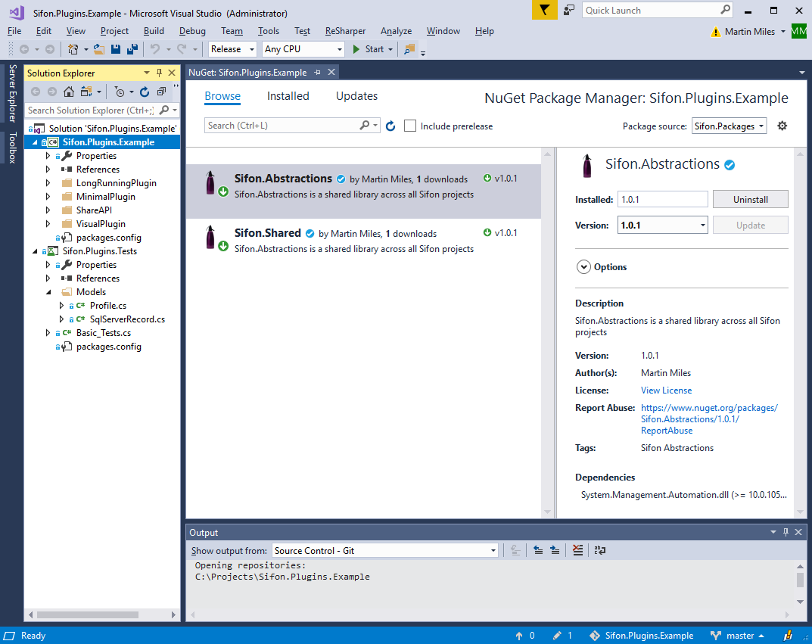
Task: Close the NuGet Sifon.Plugins.Example tab
Action: point(331,73)
